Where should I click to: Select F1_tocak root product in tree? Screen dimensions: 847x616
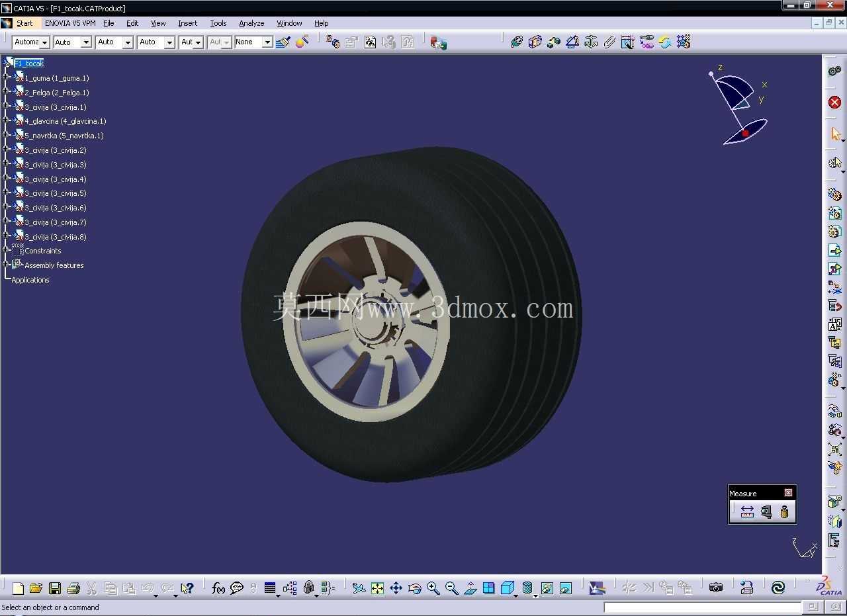[29, 64]
